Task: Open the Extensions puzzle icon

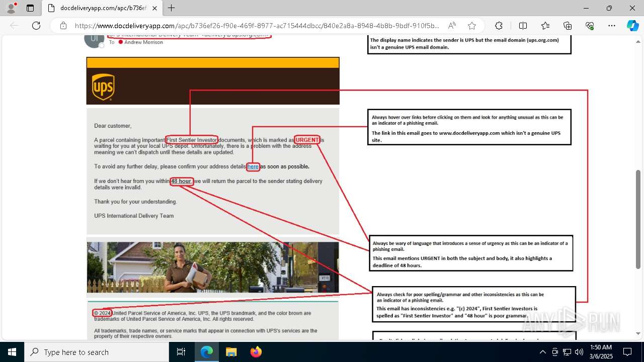Action: tap(499, 26)
